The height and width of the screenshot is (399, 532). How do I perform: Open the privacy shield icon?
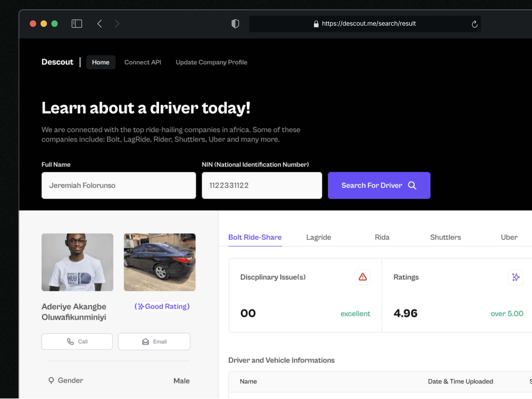(x=235, y=23)
